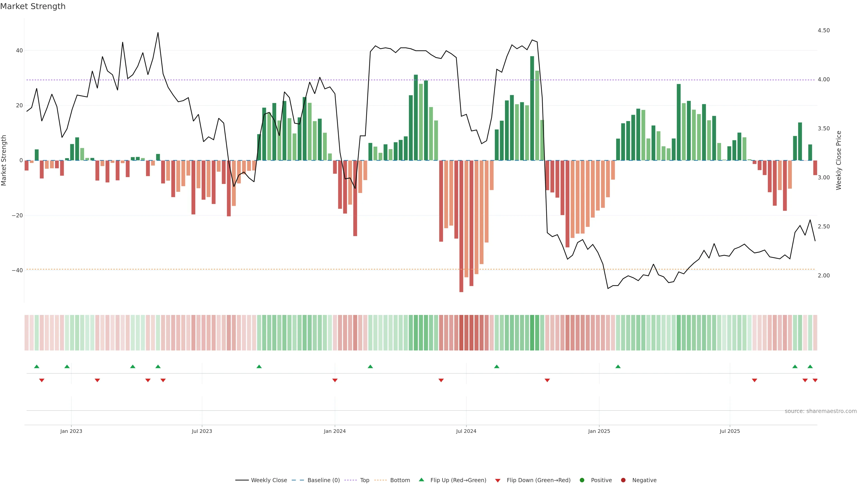Click the leftmost green flip-up triangle marker
Screen dimensions: 868x488
37,366
